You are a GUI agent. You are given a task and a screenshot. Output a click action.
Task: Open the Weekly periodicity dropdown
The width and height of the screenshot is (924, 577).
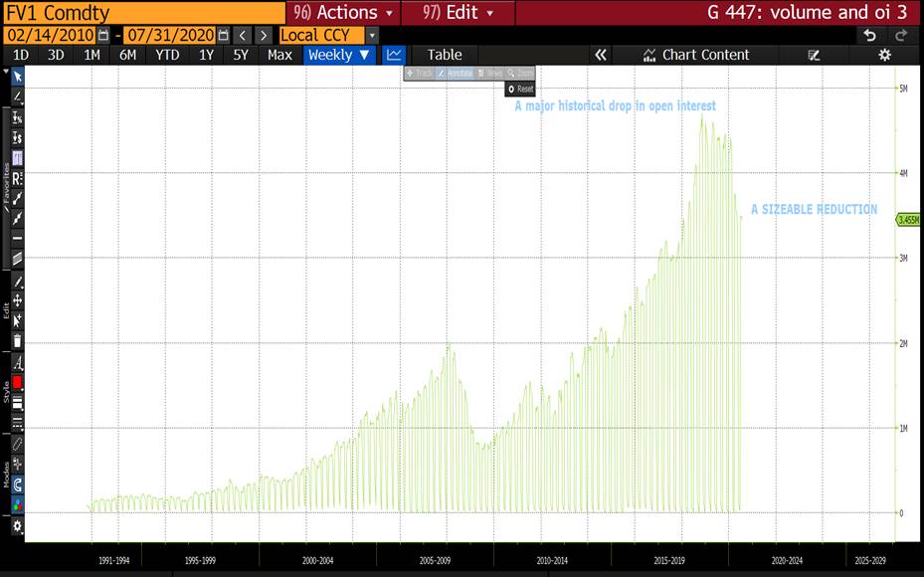click(339, 55)
